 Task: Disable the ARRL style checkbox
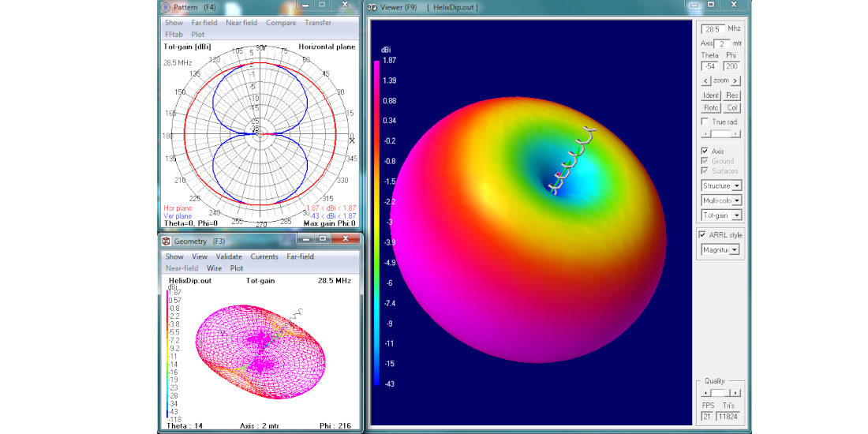(702, 234)
